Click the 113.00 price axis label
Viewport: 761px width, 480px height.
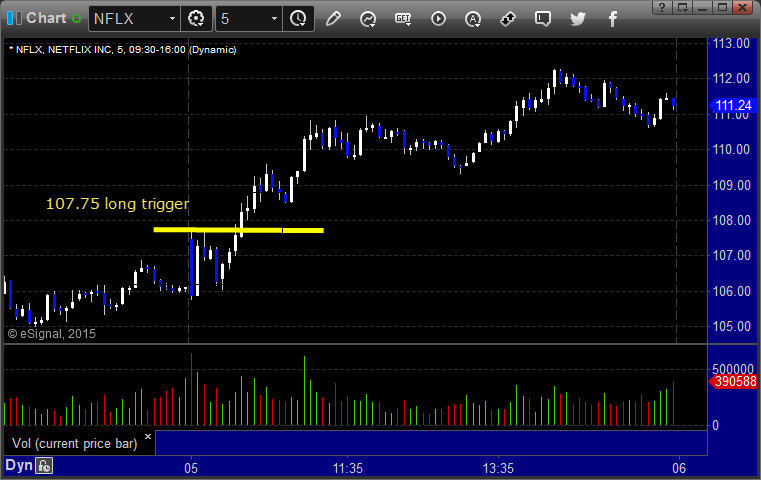point(731,43)
